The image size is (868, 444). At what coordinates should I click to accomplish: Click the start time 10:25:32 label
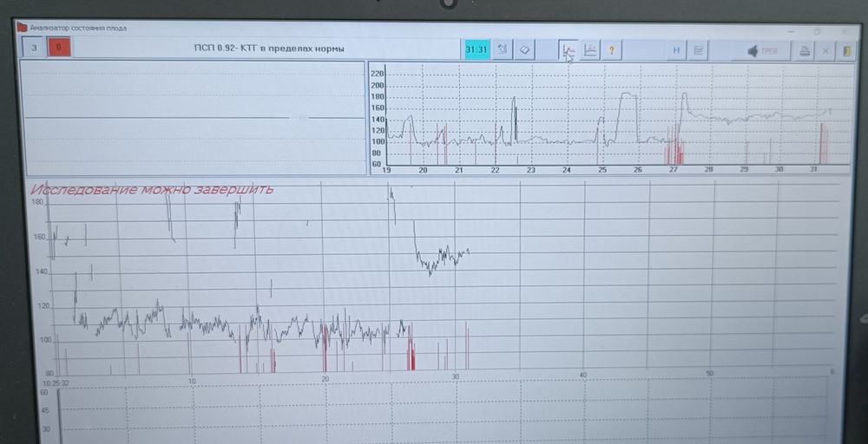pyautogui.click(x=56, y=382)
